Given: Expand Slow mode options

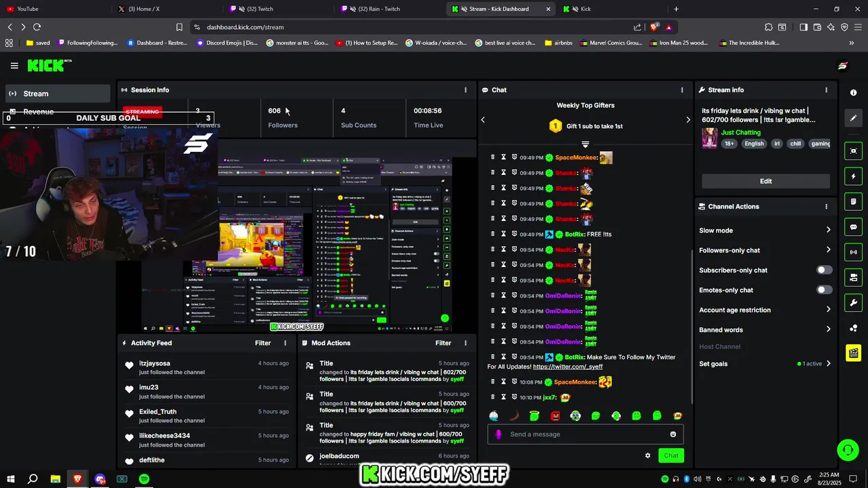Looking at the screenshot, I should pyautogui.click(x=765, y=230).
